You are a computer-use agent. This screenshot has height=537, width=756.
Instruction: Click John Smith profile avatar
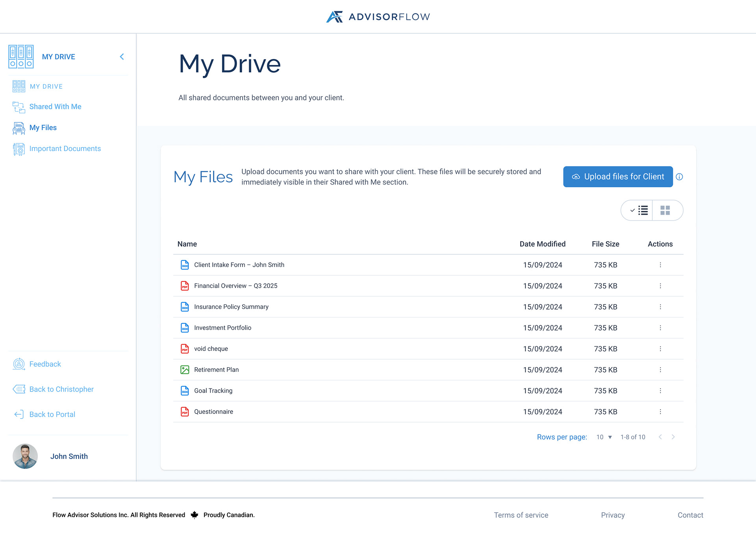point(25,456)
